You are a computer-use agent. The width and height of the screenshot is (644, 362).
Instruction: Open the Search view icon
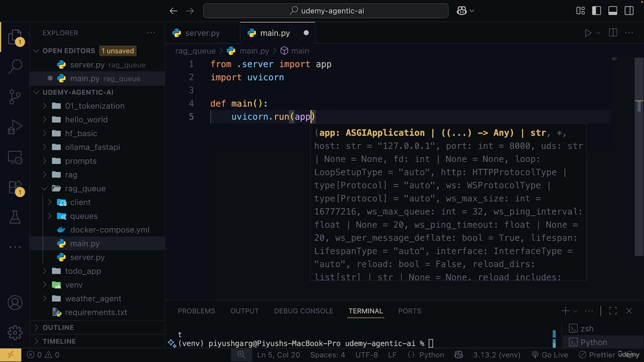(x=15, y=66)
